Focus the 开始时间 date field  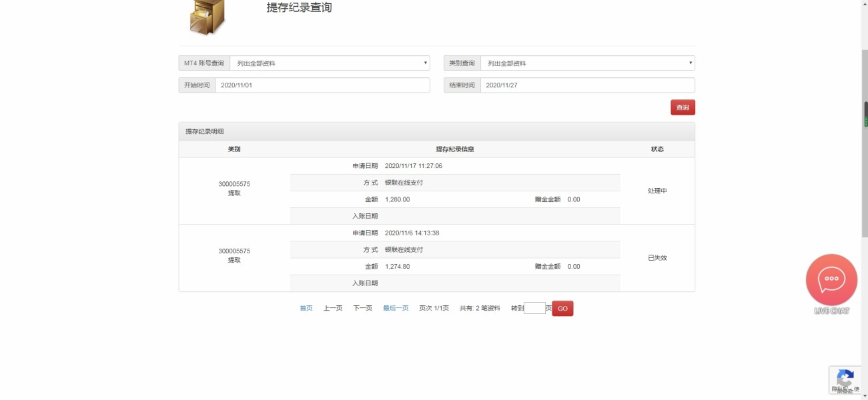pyautogui.click(x=322, y=85)
